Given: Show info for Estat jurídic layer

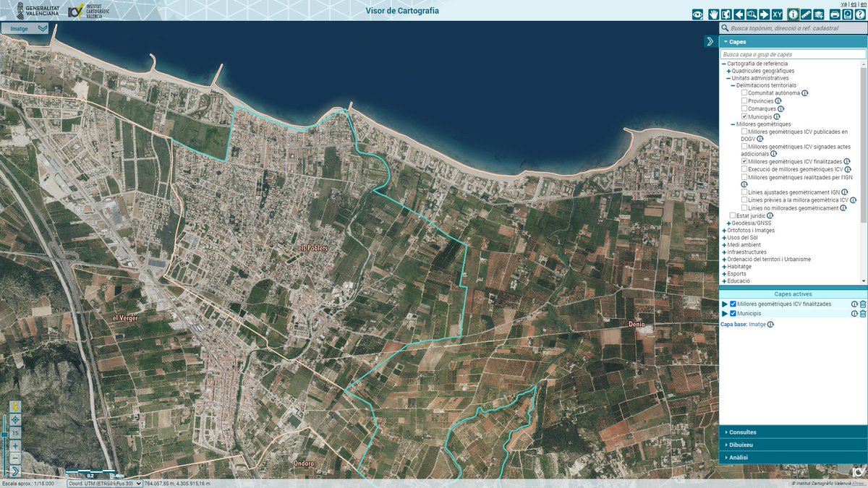Looking at the screenshot, I should pos(770,215).
